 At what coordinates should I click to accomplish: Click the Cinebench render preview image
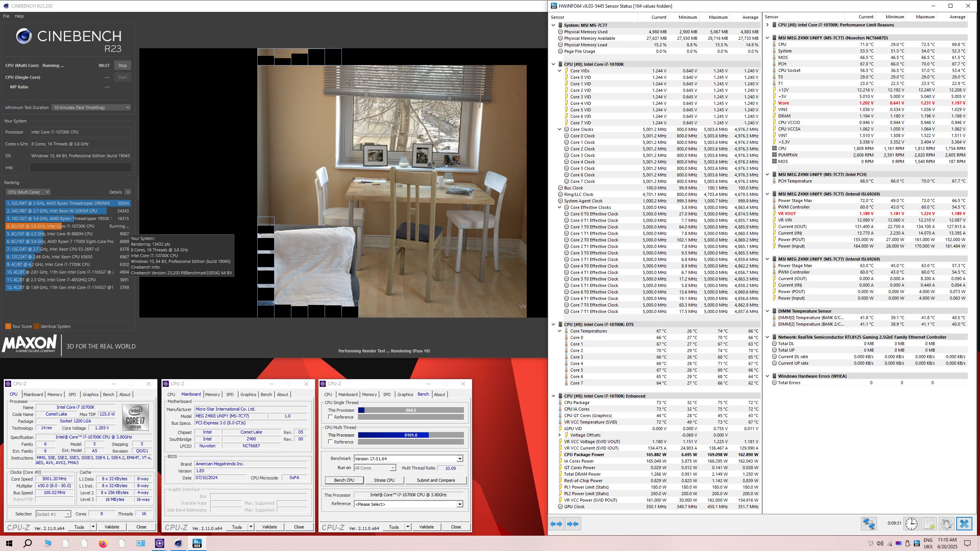392,183
